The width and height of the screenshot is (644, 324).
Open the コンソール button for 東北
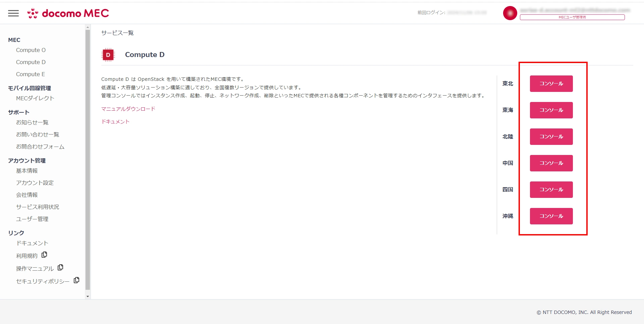click(x=551, y=84)
